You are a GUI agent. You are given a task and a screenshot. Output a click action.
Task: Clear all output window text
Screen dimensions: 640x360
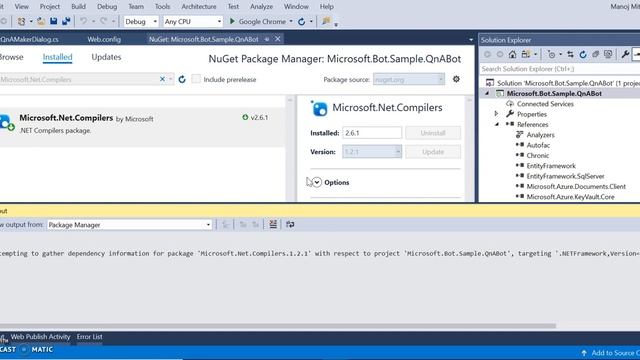pyautogui.click(x=273, y=224)
